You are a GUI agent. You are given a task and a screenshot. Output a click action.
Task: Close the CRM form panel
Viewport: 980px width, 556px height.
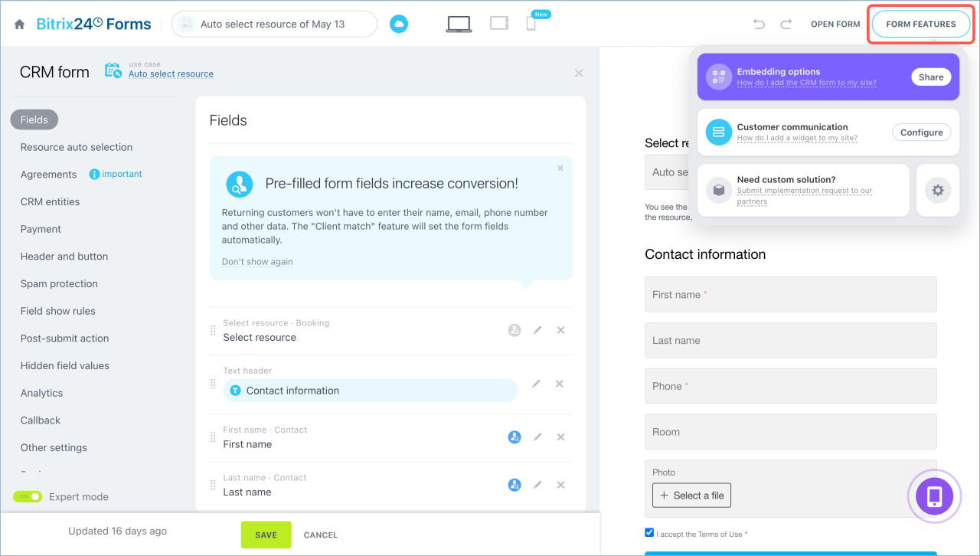(579, 73)
